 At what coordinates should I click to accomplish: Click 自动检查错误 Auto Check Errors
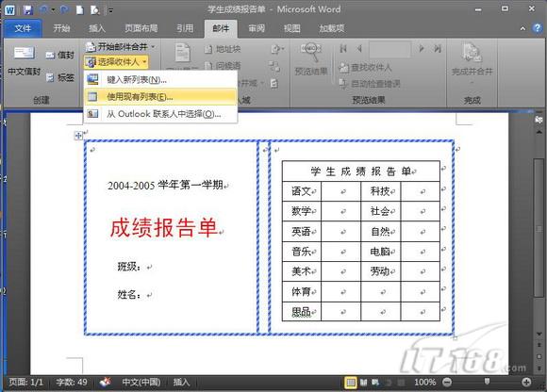point(370,84)
